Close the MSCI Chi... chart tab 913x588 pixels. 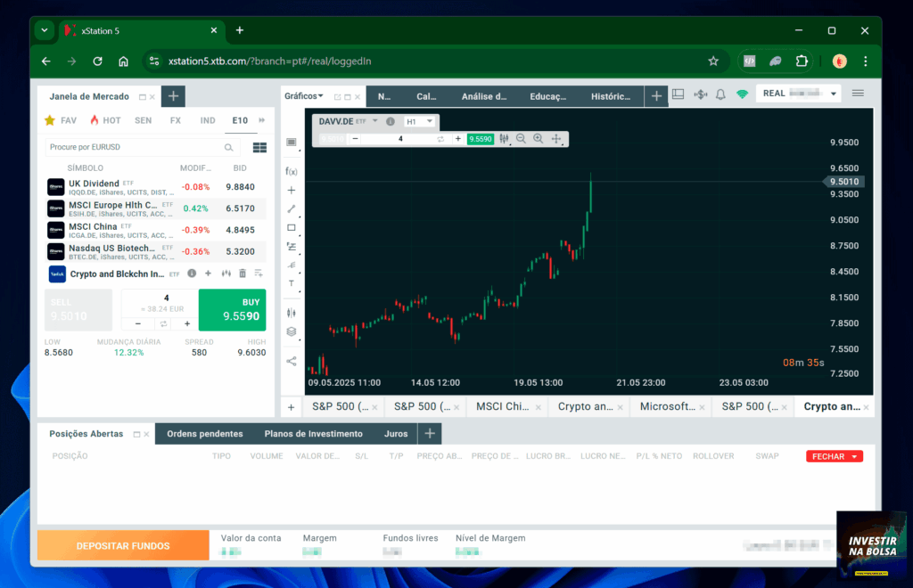click(538, 407)
